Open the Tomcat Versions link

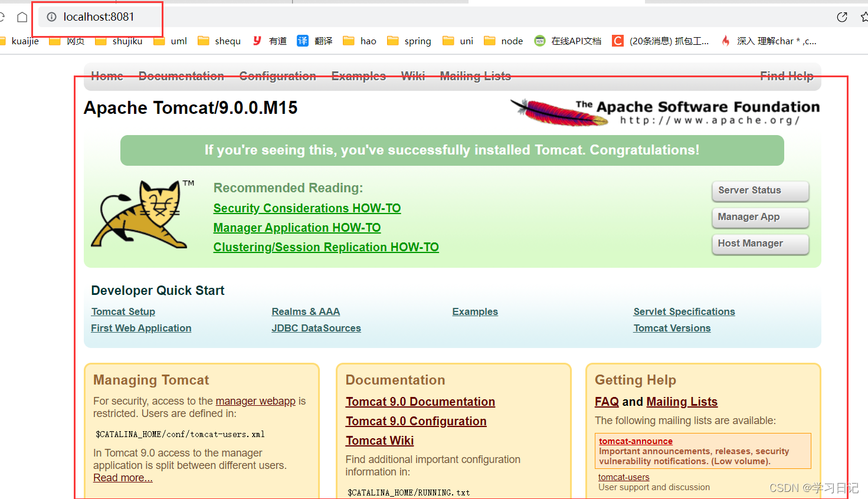(672, 328)
